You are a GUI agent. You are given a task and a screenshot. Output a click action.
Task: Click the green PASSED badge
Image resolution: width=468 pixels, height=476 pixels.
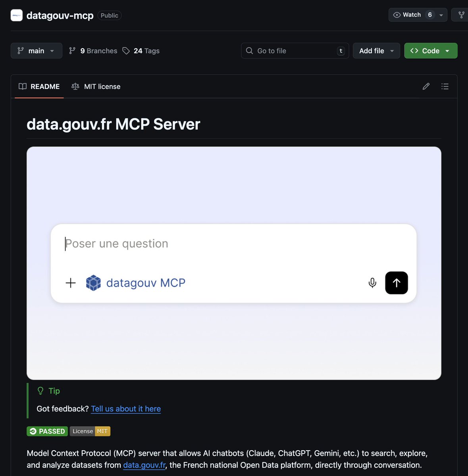tap(47, 431)
